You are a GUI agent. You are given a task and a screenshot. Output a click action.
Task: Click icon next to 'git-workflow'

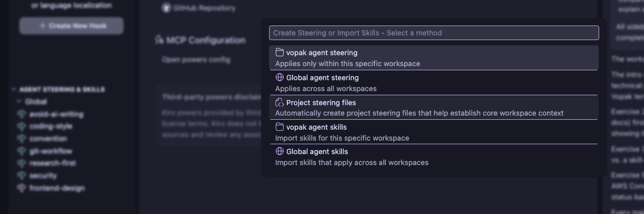21,151
